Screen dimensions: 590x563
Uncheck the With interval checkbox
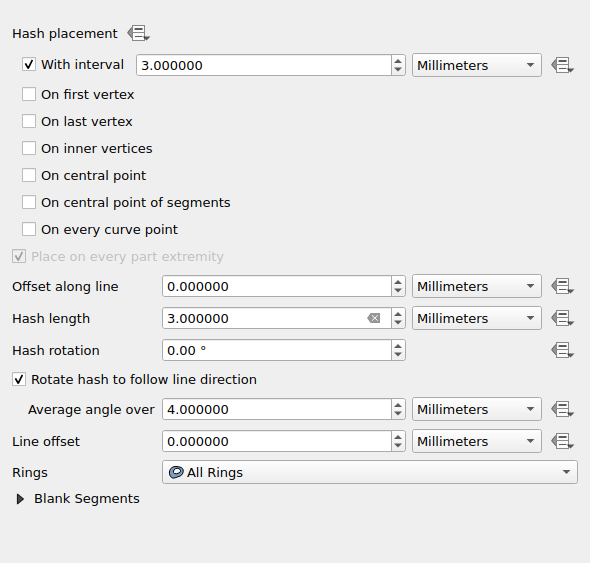29,64
